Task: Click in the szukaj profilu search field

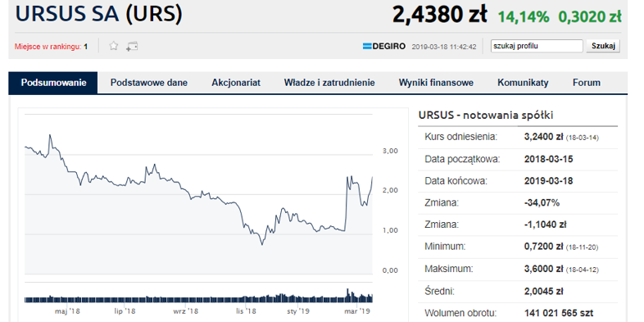Action: click(537, 46)
